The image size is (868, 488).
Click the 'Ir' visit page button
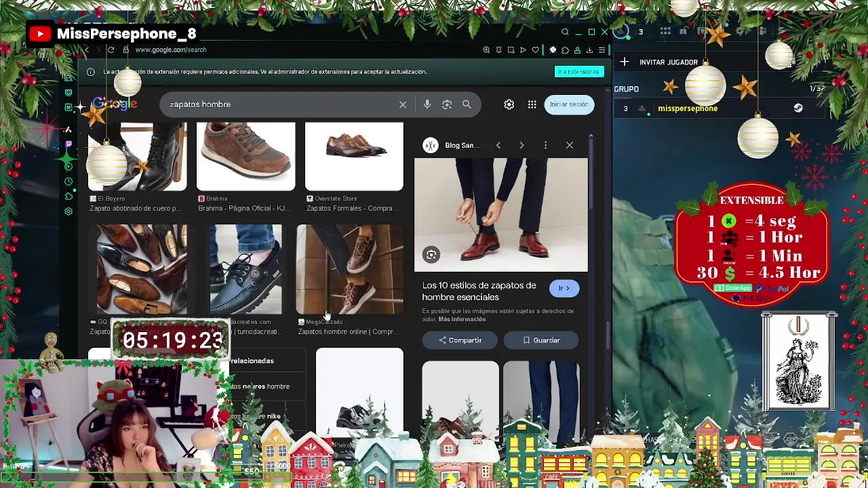pos(564,288)
